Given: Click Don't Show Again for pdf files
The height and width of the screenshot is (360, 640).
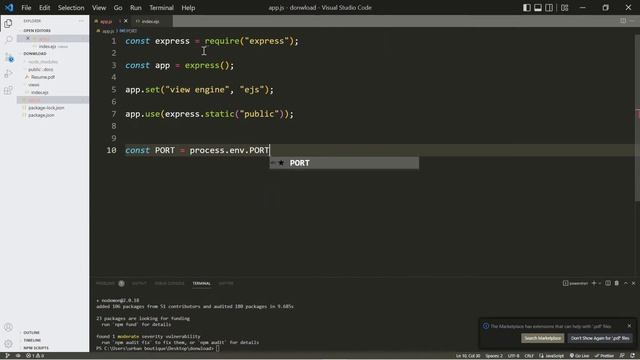Looking at the screenshot, I should (600, 338).
